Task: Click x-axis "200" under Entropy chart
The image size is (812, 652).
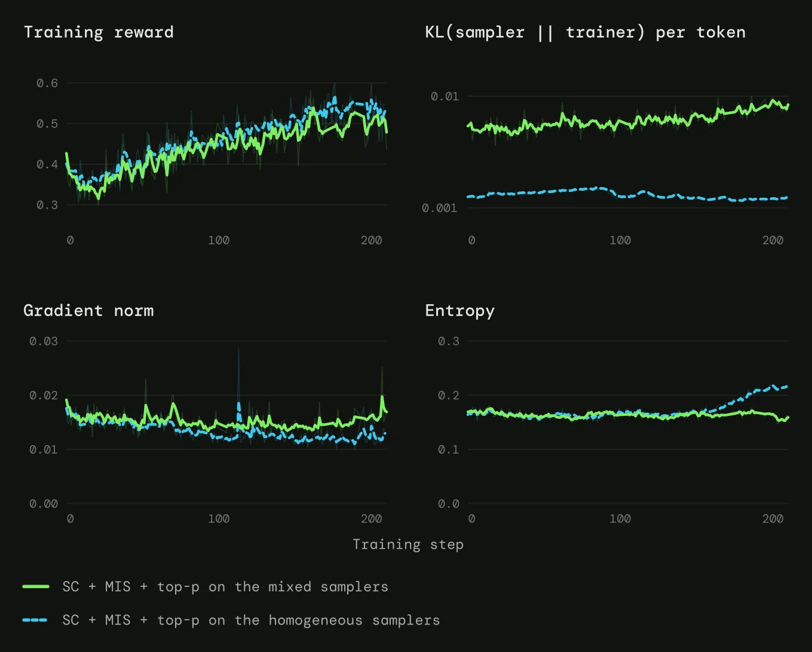Action: click(x=773, y=519)
